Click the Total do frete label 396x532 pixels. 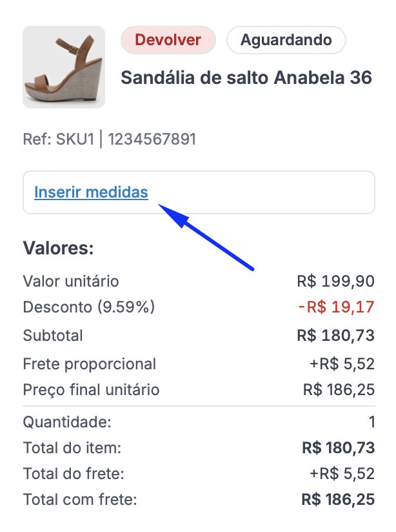[x=74, y=473]
